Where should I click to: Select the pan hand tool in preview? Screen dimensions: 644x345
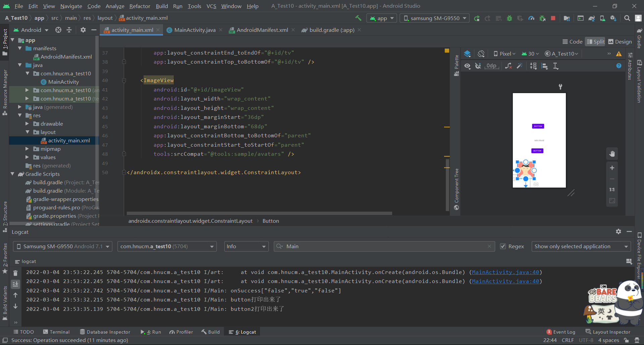tap(612, 154)
